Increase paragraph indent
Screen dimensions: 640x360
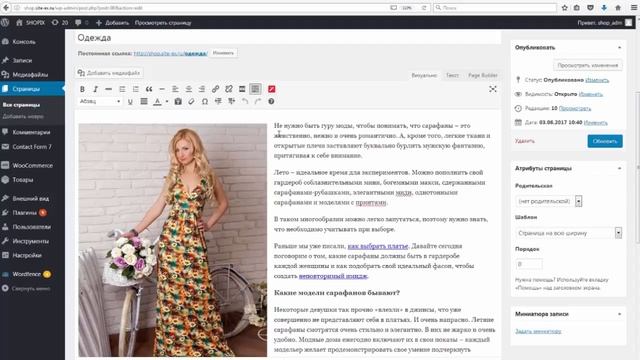231,102
